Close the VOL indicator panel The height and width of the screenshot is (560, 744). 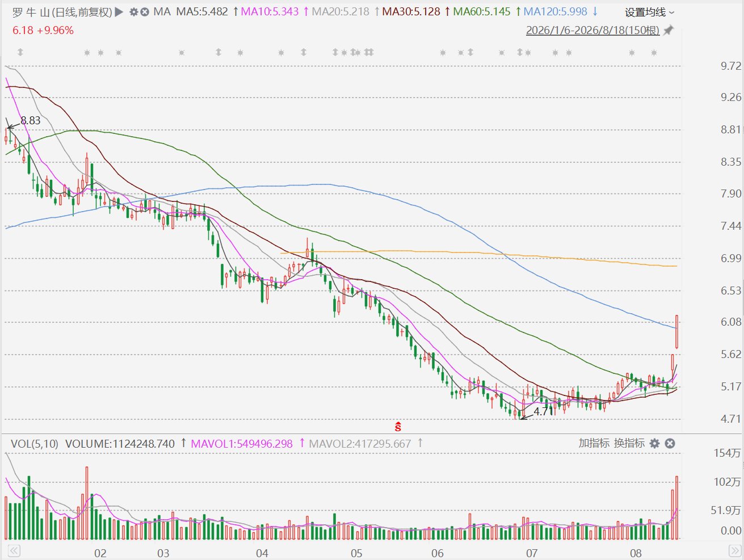(x=670, y=443)
